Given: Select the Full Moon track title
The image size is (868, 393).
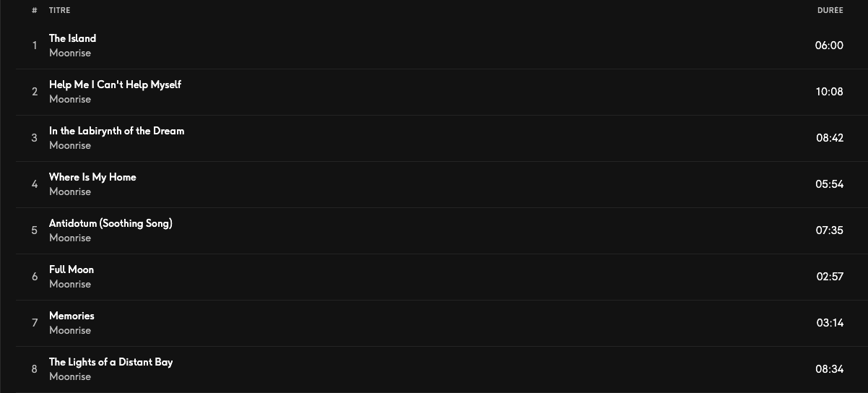Looking at the screenshot, I should tap(71, 269).
